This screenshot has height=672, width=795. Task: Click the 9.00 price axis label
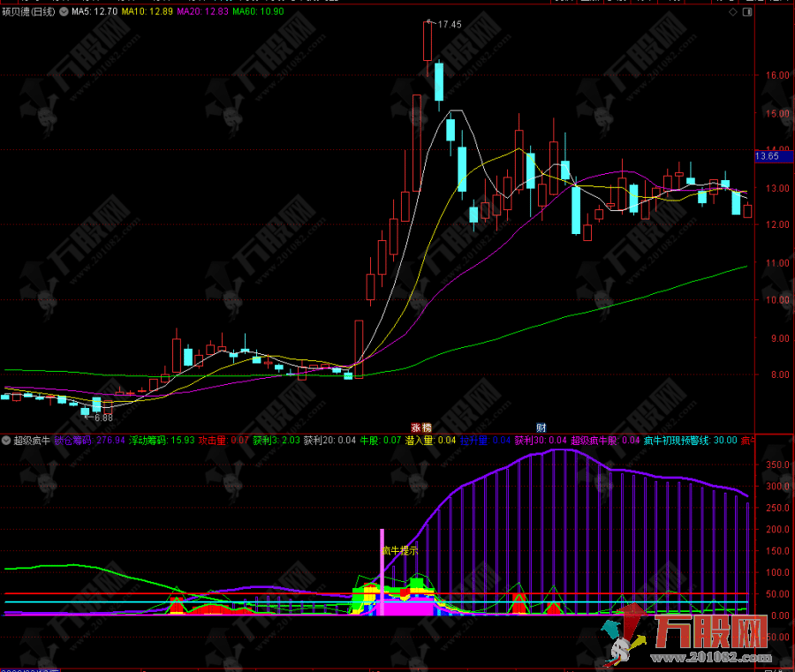point(780,338)
